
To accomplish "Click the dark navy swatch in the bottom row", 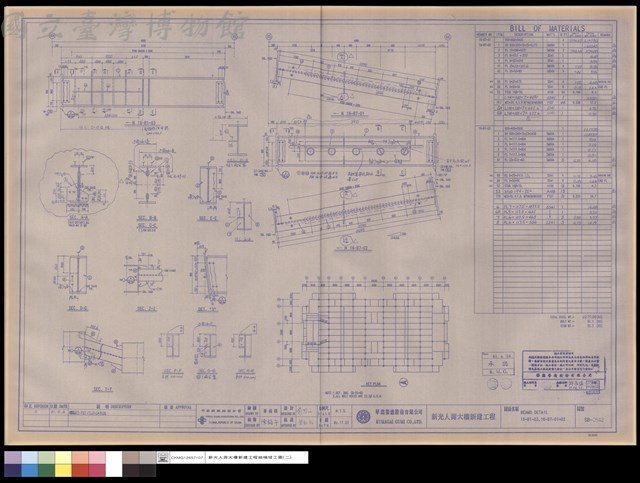I will [13, 470].
